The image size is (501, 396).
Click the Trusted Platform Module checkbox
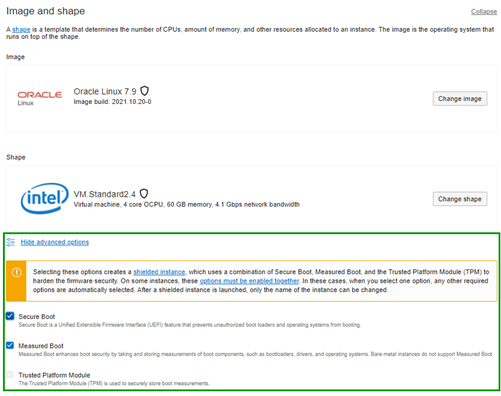tap(10, 375)
